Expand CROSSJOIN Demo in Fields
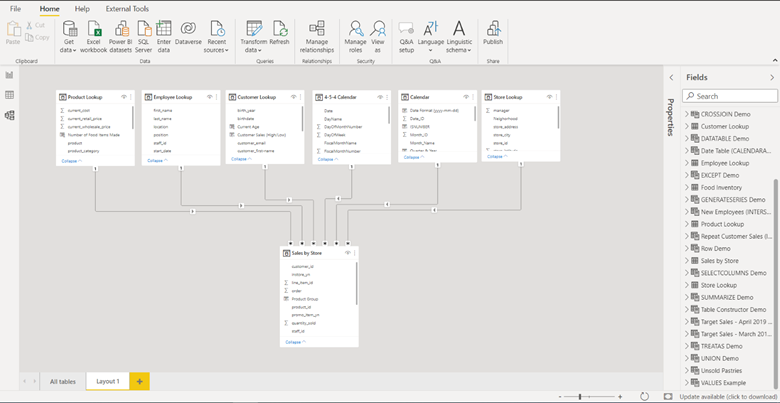This screenshot has width=780, height=403. [687, 114]
